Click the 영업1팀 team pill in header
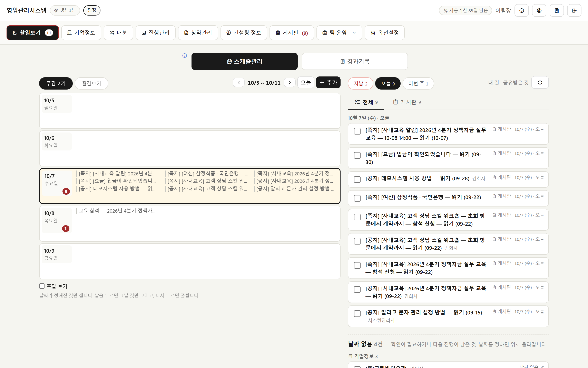 (65, 10)
